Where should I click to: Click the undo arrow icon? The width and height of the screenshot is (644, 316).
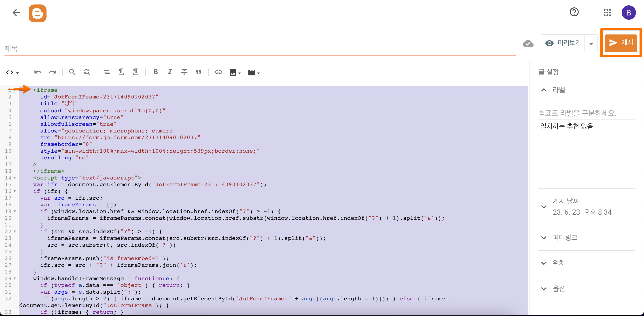[38, 72]
